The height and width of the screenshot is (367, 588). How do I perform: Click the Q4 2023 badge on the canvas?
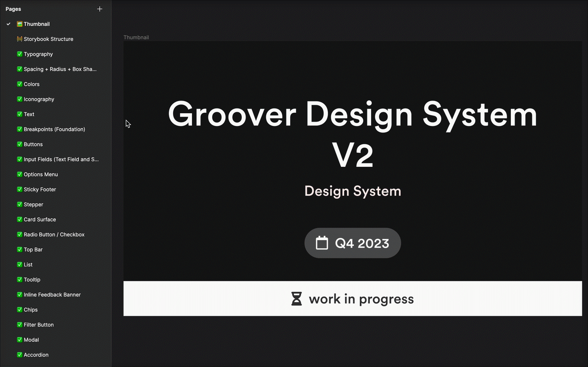tap(352, 243)
